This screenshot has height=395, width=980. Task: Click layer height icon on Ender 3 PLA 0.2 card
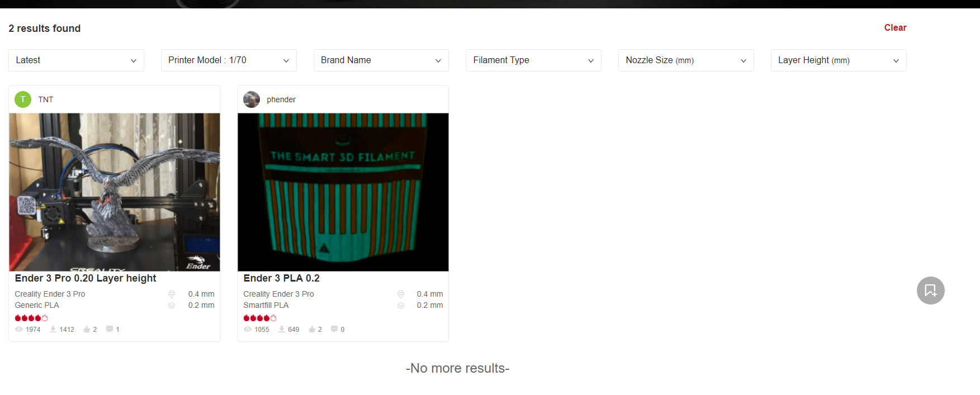(x=401, y=305)
